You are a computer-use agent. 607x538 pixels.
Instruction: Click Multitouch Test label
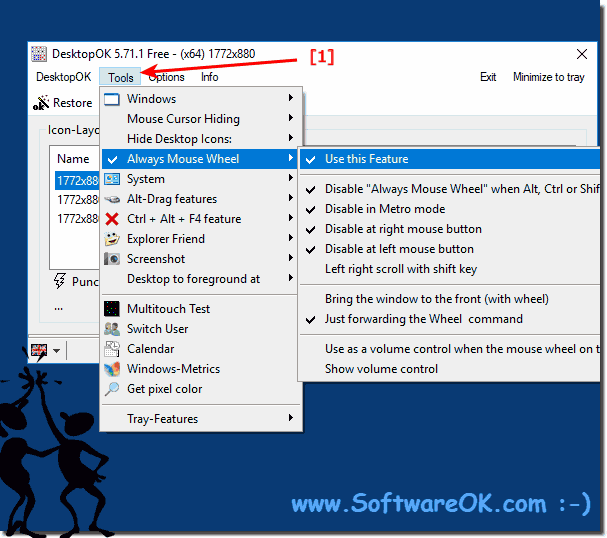click(x=168, y=309)
